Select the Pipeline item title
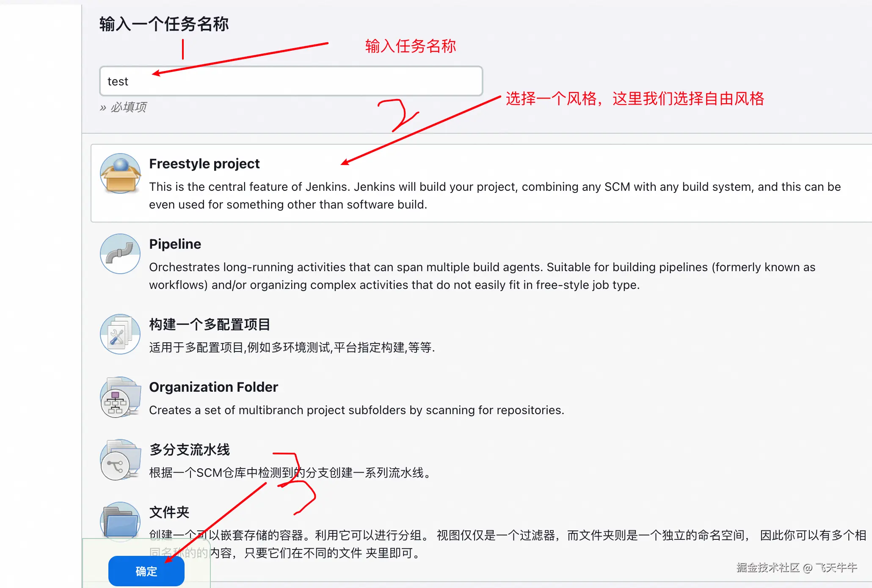This screenshot has height=588, width=872. point(175,244)
